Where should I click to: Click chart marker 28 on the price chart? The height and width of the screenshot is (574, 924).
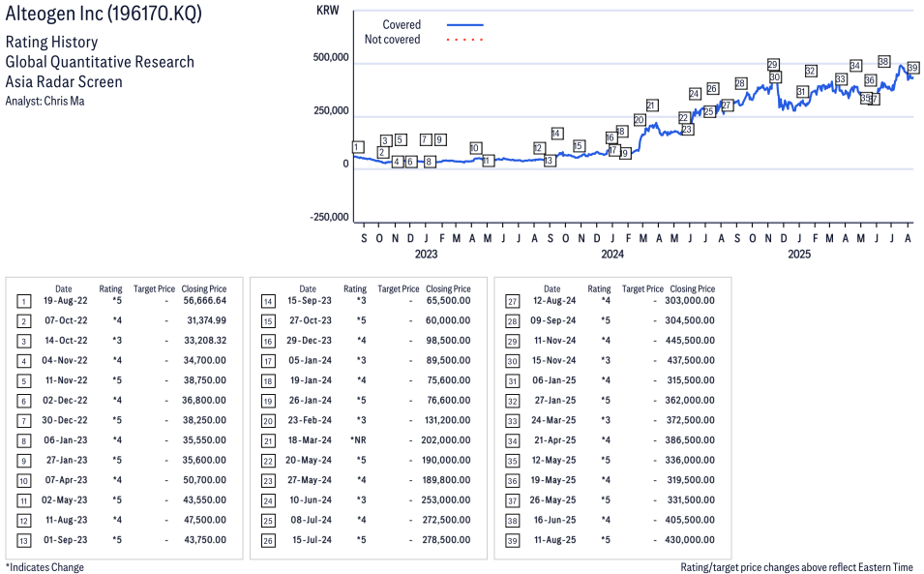pos(741,83)
